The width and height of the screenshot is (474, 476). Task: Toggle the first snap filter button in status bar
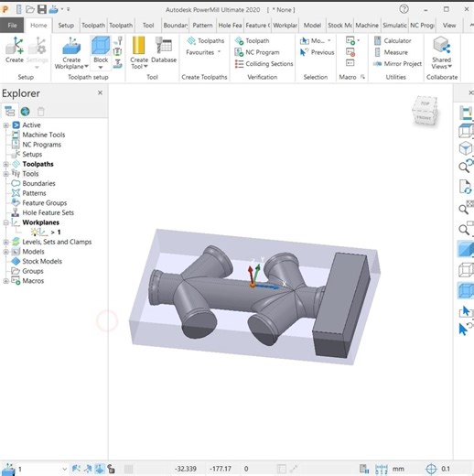point(76,469)
